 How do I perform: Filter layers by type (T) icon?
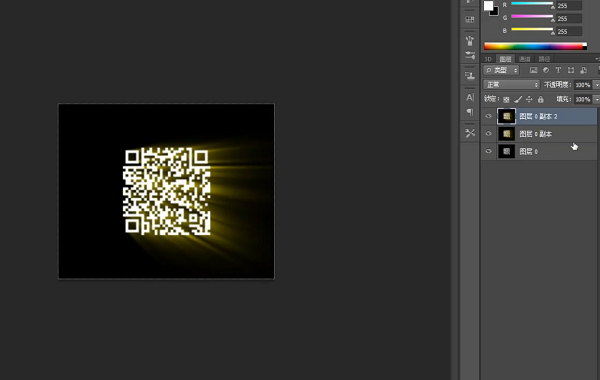[x=558, y=70]
